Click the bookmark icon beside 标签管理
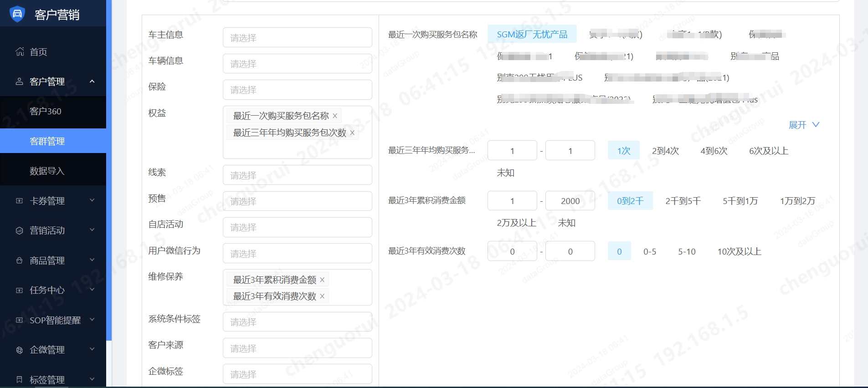Image resolution: width=868 pixels, height=388 pixels. click(x=19, y=379)
